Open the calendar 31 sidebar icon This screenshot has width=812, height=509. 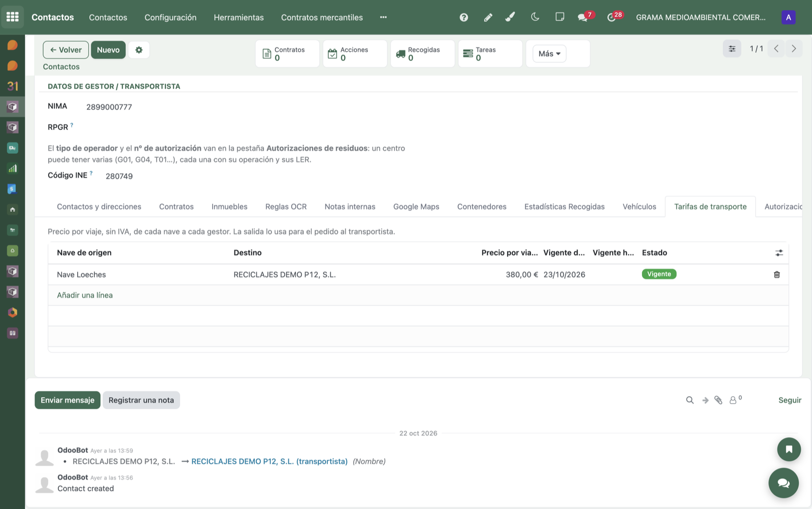click(13, 86)
